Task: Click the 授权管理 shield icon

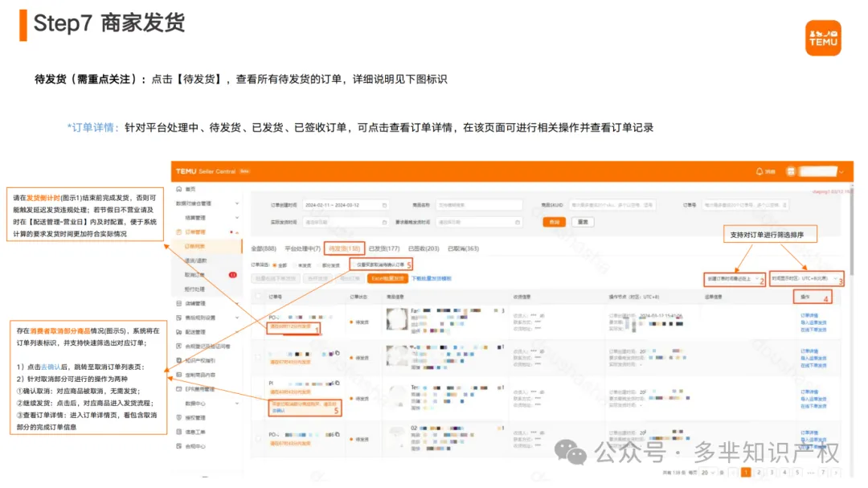Action: [178, 417]
